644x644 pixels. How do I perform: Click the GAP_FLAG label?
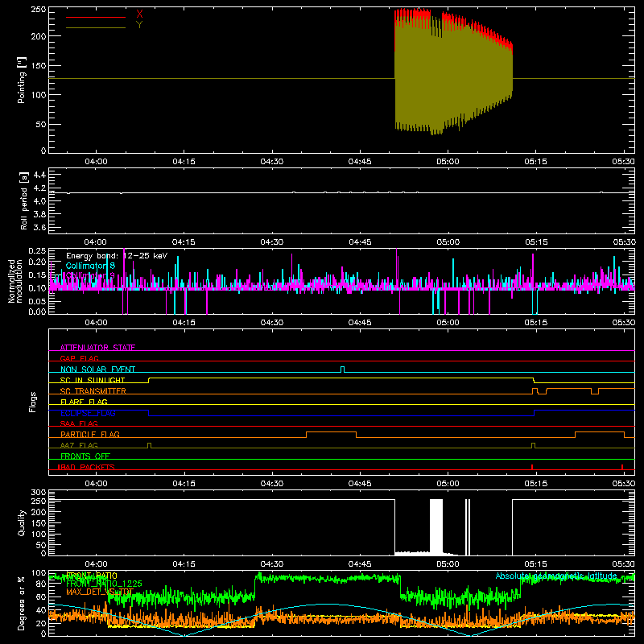[x=79, y=358]
